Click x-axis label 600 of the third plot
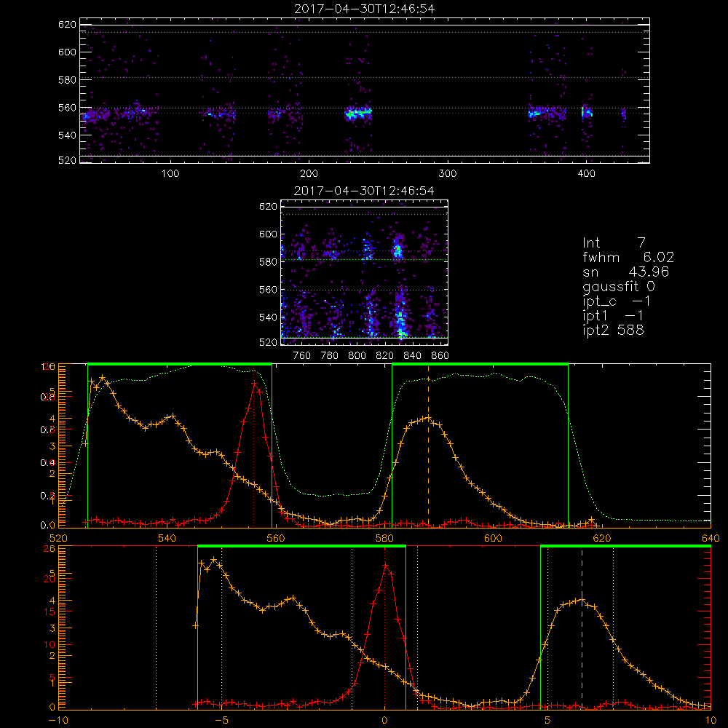 [x=493, y=539]
